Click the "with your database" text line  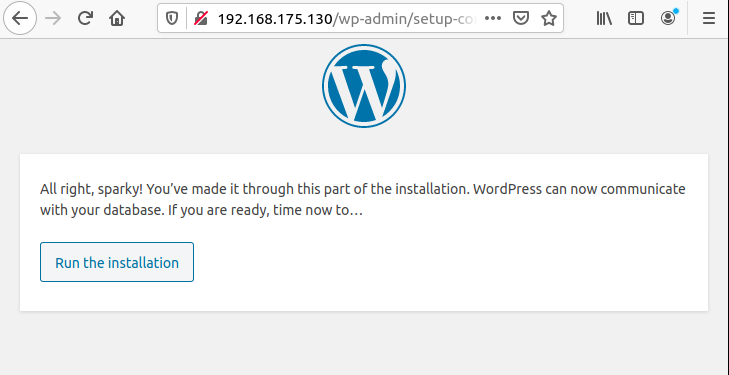201,211
